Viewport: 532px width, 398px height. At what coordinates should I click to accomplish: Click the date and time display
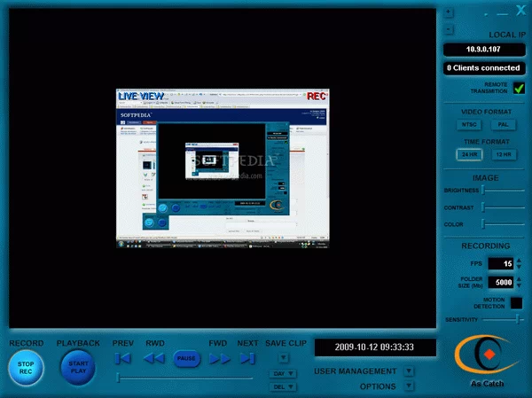(x=375, y=347)
